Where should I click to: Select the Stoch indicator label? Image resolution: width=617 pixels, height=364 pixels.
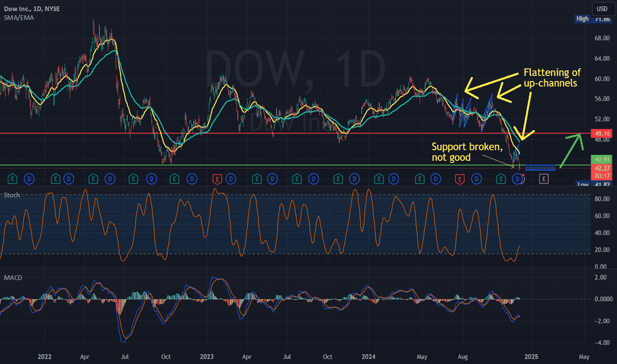tap(12, 195)
